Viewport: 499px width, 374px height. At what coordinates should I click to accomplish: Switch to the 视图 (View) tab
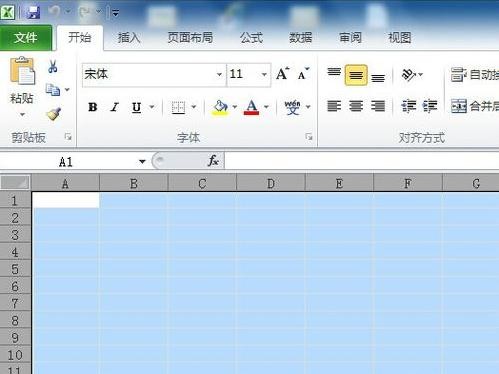click(399, 38)
